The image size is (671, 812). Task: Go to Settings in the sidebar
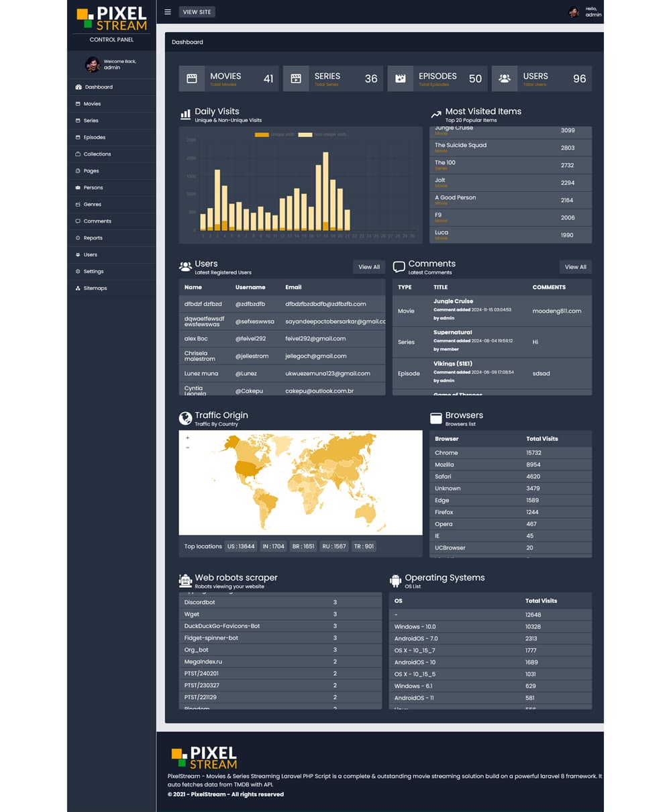click(x=93, y=272)
